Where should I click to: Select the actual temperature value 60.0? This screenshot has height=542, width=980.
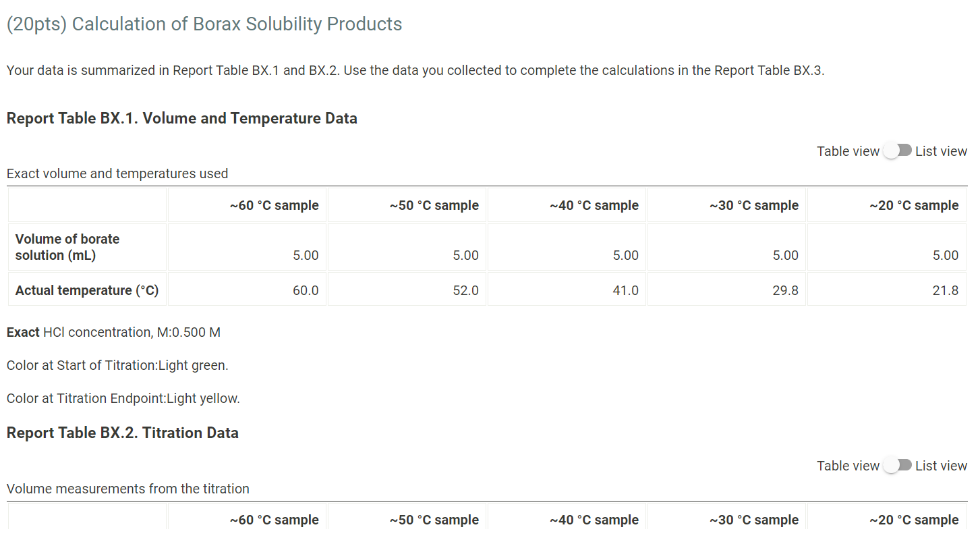[x=308, y=290]
